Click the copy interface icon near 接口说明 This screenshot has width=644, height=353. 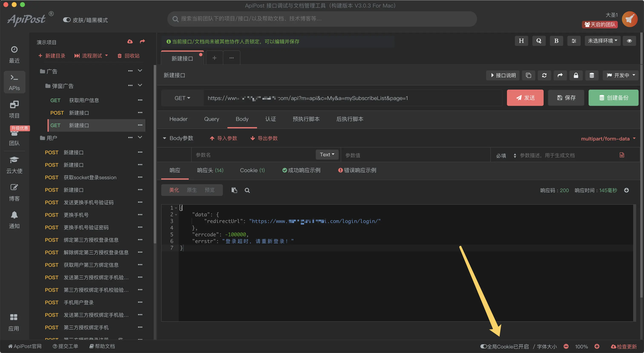(529, 75)
